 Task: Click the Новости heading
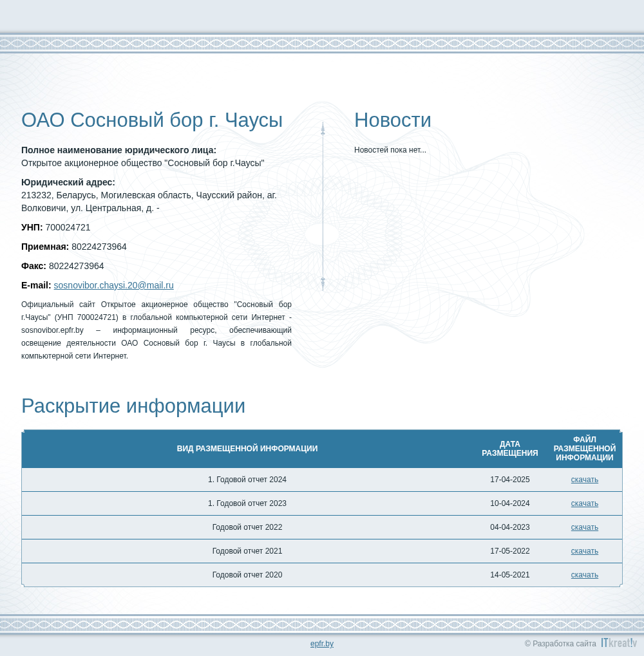pyautogui.click(x=392, y=120)
